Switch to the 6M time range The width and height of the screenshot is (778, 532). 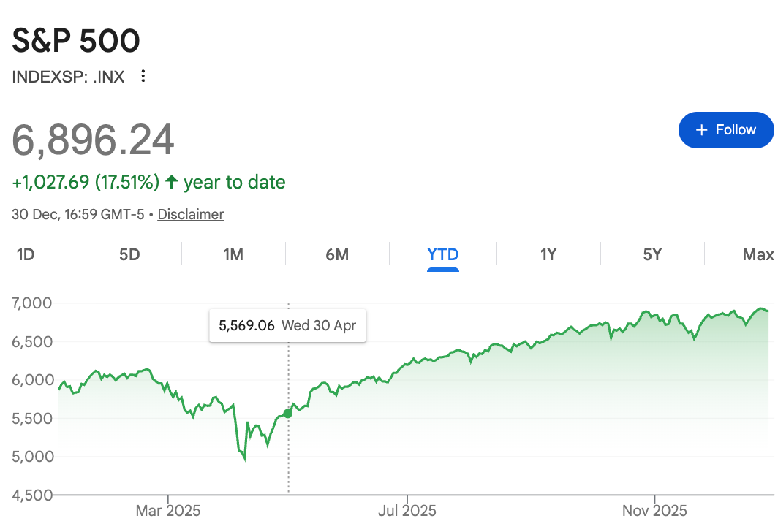pos(337,254)
